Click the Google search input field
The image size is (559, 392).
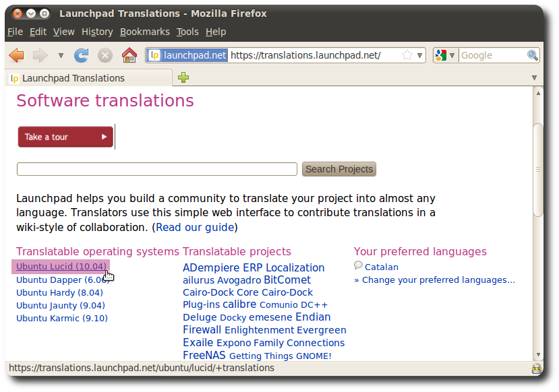(x=493, y=55)
